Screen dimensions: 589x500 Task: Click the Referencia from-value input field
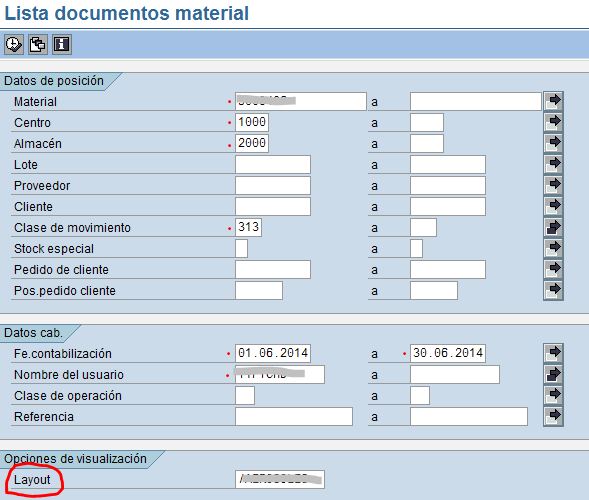click(294, 417)
